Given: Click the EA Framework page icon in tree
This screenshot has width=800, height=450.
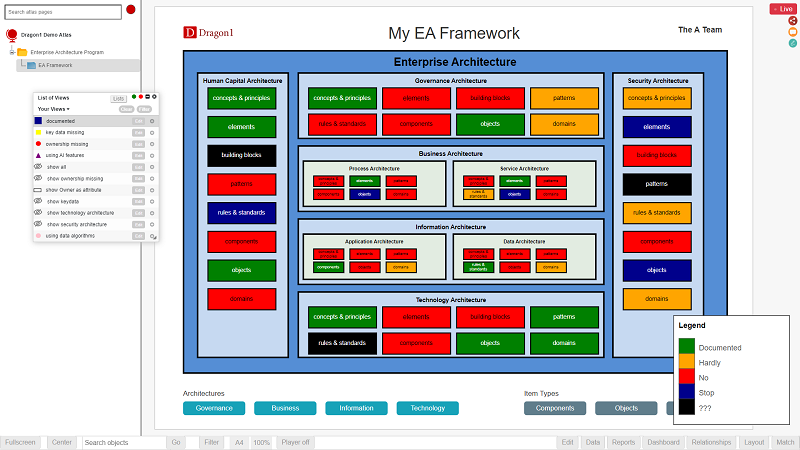Looking at the screenshot, I should pos(31,65).
